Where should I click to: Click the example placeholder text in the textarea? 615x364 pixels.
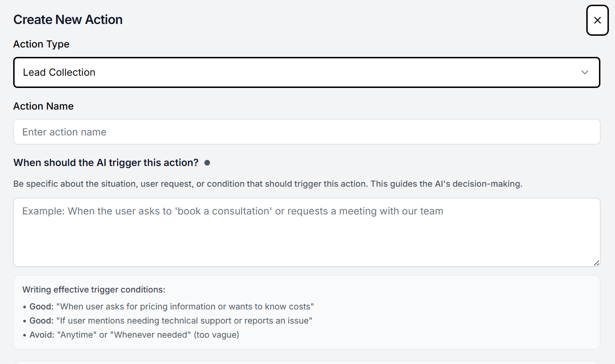(232, 211)
